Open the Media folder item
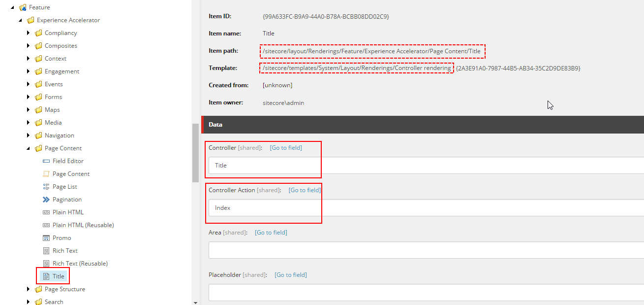Image resolution: width=644 pixels, height=305 pixels. coord(53,123)
